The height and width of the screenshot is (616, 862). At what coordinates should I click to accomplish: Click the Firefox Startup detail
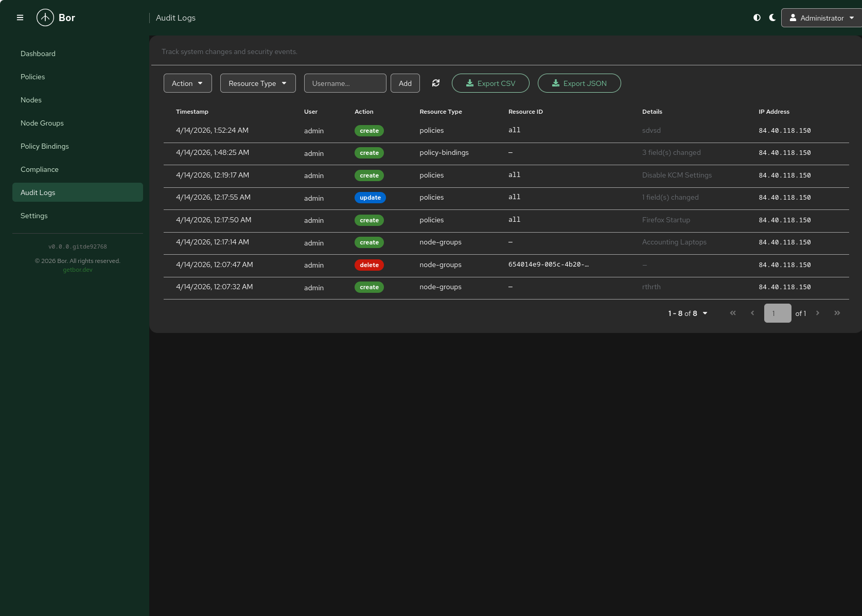click(x=666, y=220)
